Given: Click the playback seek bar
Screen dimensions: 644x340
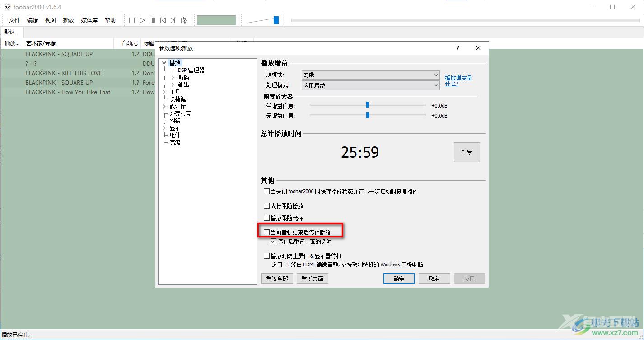Looking at the screenshot, I should click(465, 20).
